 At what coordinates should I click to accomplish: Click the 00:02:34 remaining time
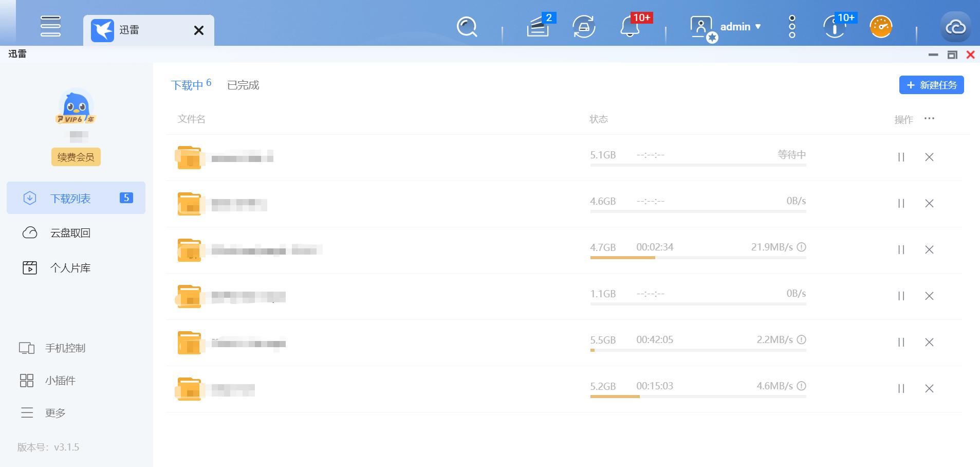tap(655, 247)
